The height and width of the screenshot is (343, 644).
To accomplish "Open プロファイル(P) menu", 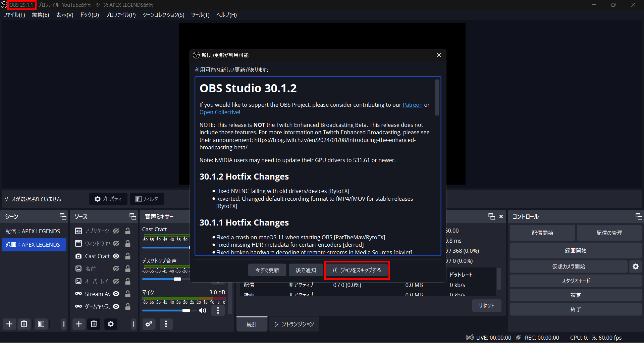I will tap(121, 15).
